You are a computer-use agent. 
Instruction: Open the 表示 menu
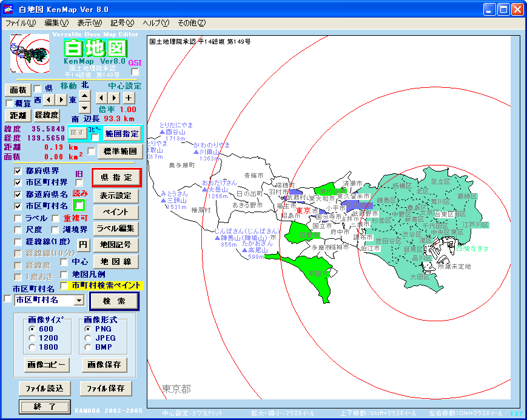coord(89,23)
